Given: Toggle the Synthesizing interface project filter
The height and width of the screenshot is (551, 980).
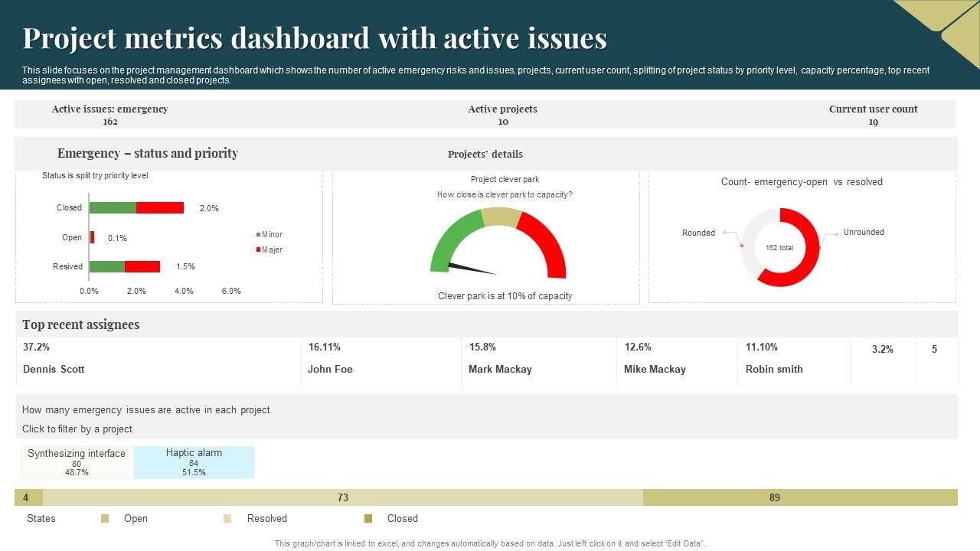Looking at the screenshot, I should coord(77,461).
